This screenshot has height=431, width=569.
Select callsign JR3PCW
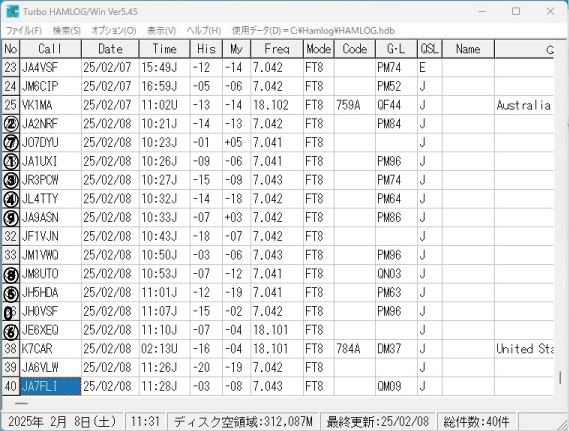pyautogui.click(x=40, y=180)
